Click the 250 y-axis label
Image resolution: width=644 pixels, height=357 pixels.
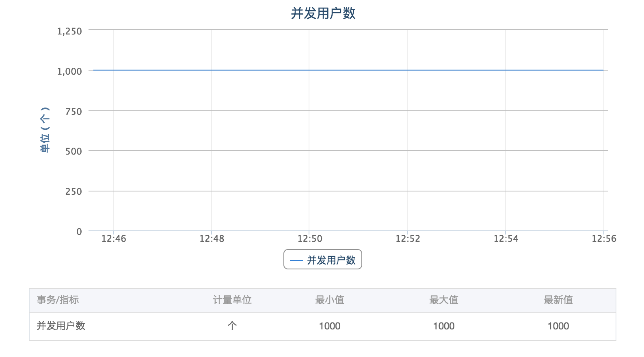pyautogui.click(x=73, y=191)
